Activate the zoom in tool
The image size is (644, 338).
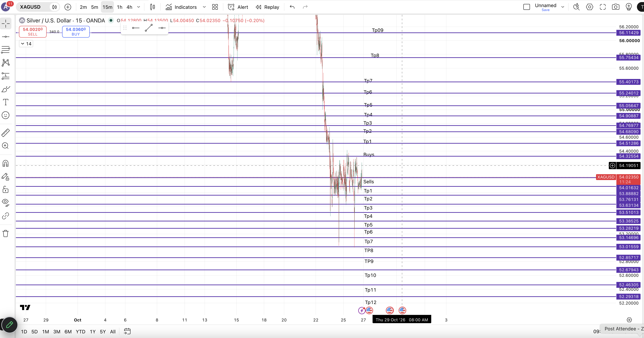6,146
